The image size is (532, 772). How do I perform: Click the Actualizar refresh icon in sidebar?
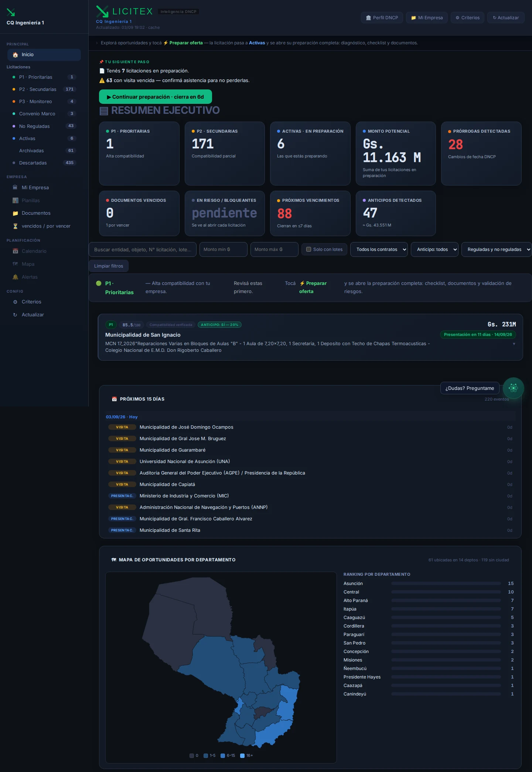(x=15, y=315)
